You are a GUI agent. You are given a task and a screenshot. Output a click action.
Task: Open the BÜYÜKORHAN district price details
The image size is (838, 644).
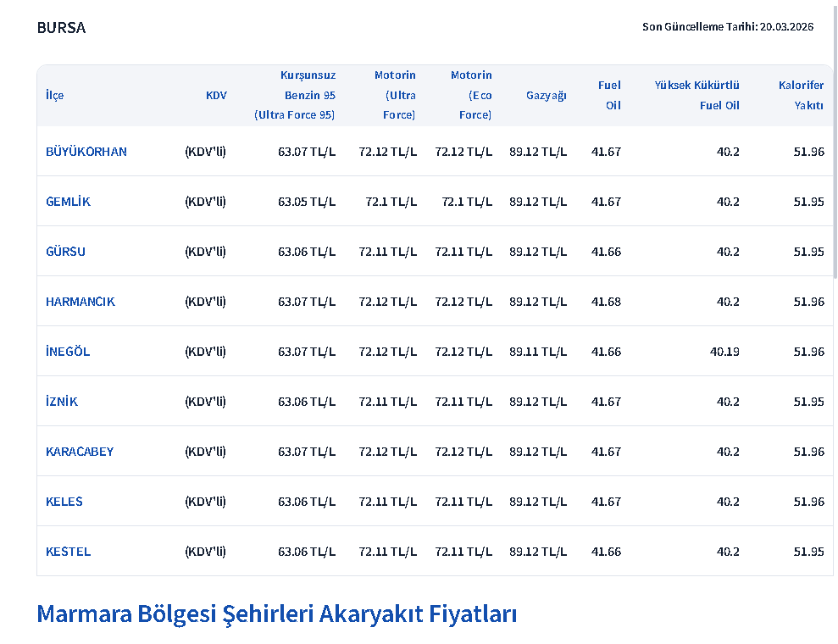86,152
